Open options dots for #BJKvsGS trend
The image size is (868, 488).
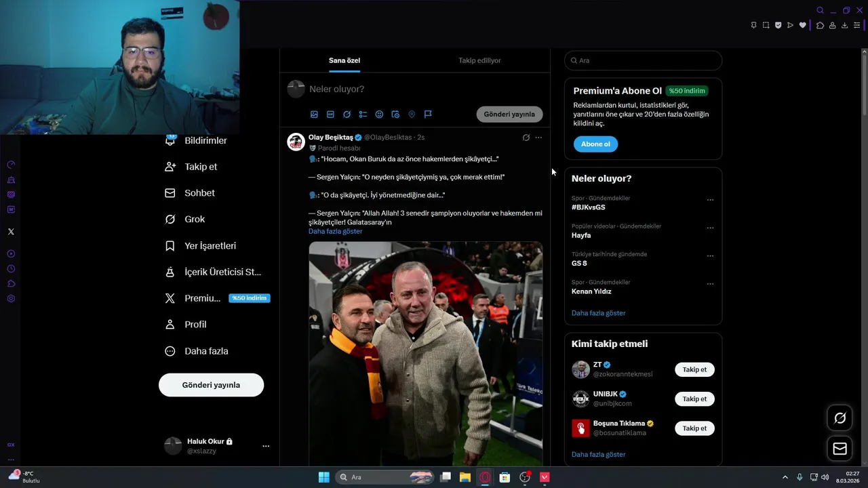point(710,200)
